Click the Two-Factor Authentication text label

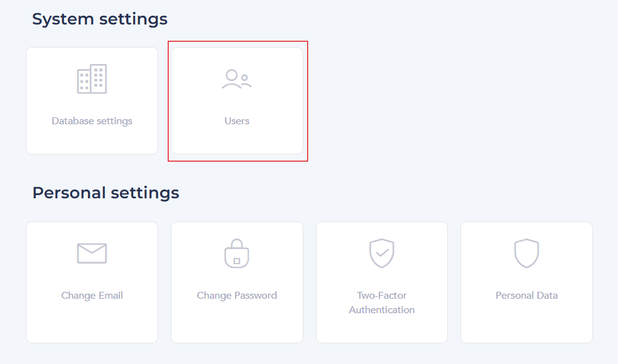(381, 302)
